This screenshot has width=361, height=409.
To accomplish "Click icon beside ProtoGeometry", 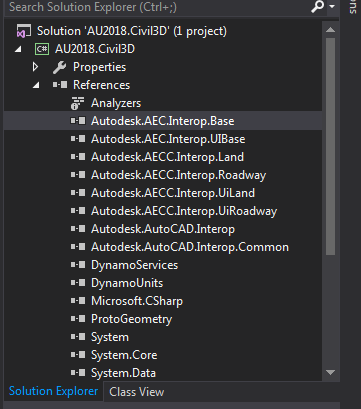I will tap(78, 319).
